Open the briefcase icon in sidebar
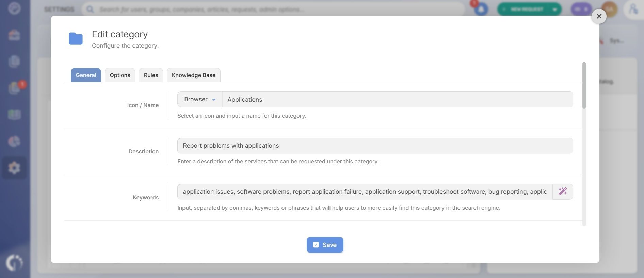Viewport: 644px width, 278px height. pos(14,35)
